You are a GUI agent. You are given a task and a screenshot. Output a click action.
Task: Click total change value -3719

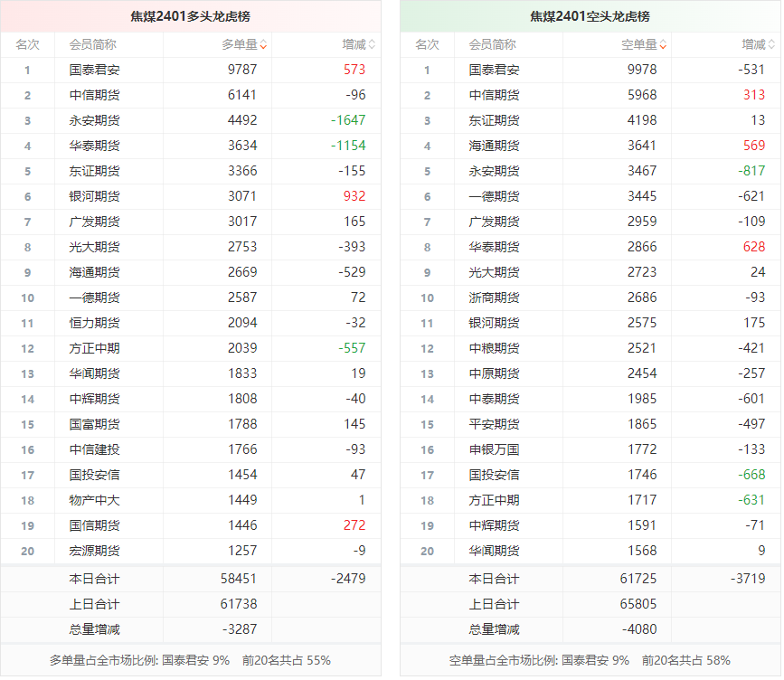748,579
